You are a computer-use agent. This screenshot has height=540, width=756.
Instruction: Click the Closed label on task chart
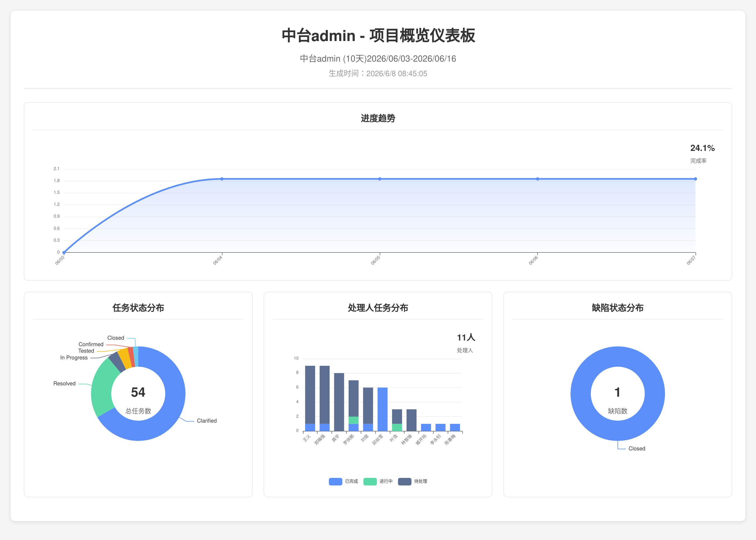tap(116, 338)
